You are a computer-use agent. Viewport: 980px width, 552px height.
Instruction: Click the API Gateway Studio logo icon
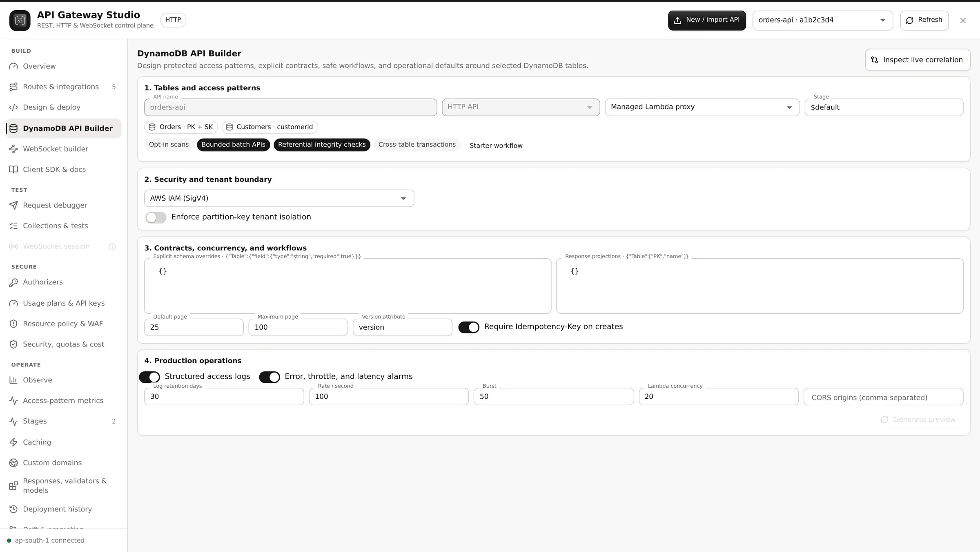(20, 20)
